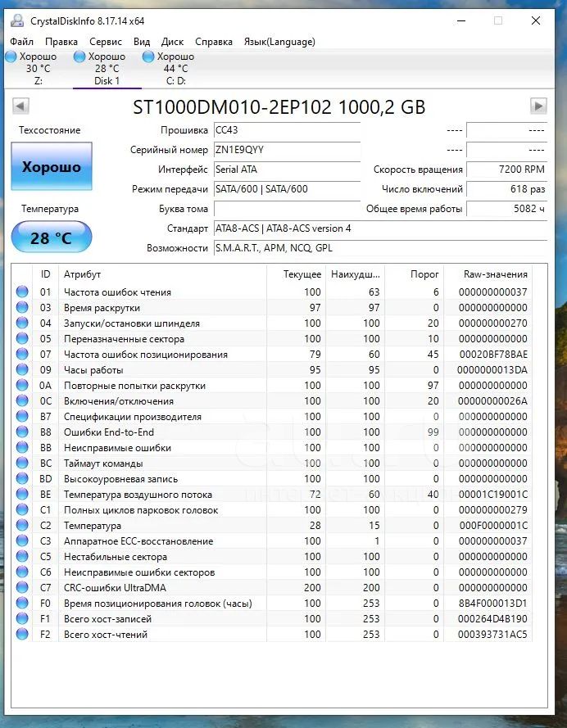Click the status orb for attribute F1

click(22, 618)
